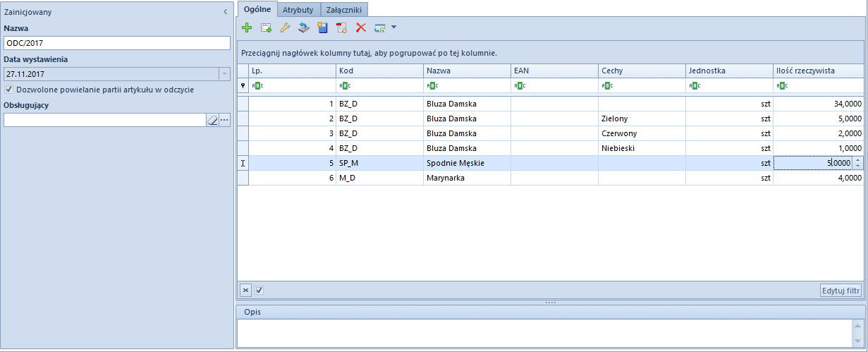The width and height of the screenshot is (868, 352).
Task: Click the red X delete icon
Action: click(x=361, y=28)
